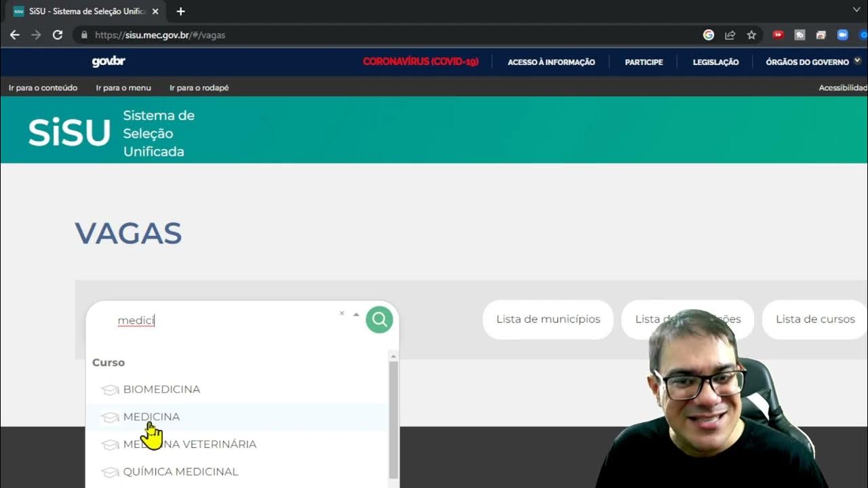Click the graduation cap icon beside QUÍMICA MEDICINAL
868x488 pixels.
pyautogui.click(x=110, y=472)
